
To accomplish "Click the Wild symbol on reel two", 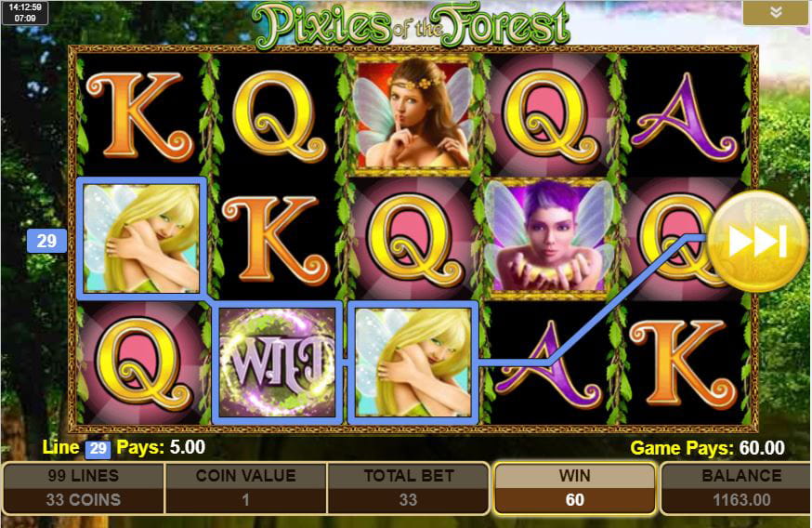I will click(x=277, y=363).
